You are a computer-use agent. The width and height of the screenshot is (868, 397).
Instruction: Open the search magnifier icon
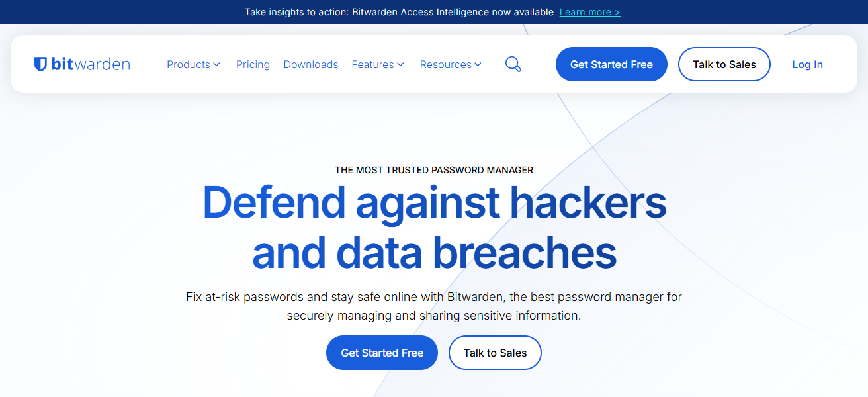[x=513, y=64]
